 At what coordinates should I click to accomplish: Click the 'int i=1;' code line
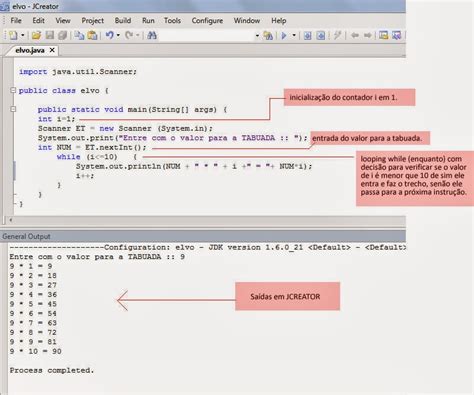57,119
